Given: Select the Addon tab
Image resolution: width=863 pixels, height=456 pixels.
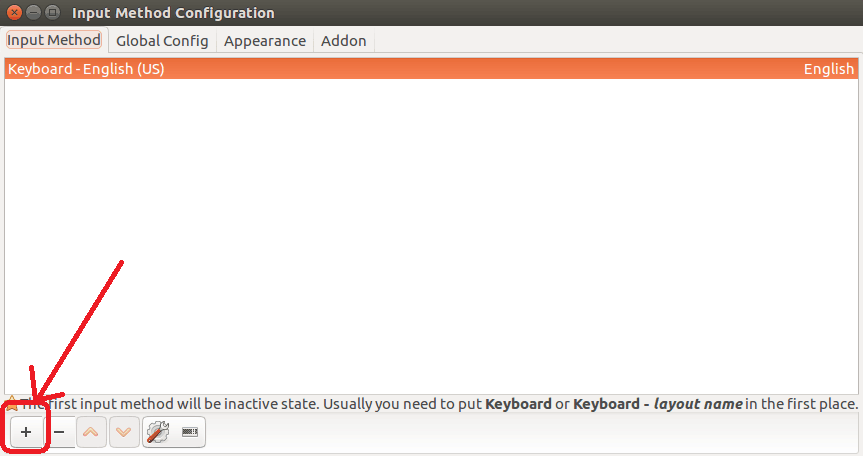Looking at the screenshot, I should pos(344,41).
